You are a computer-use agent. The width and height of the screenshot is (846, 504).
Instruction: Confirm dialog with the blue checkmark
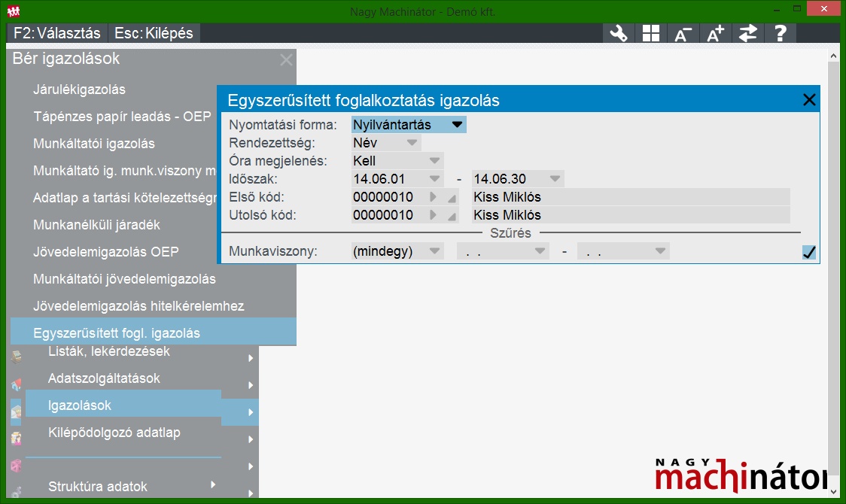tap(809, 252)
